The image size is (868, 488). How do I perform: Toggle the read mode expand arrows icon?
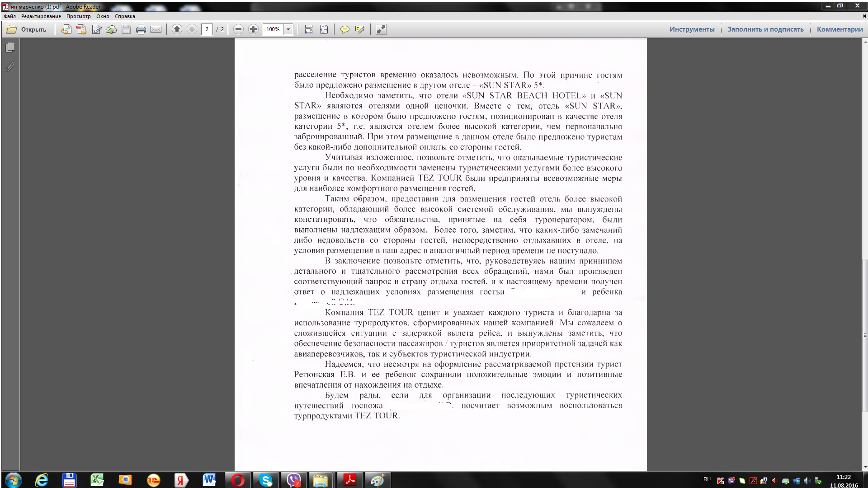pyautogui.click(x=381, y=29)
